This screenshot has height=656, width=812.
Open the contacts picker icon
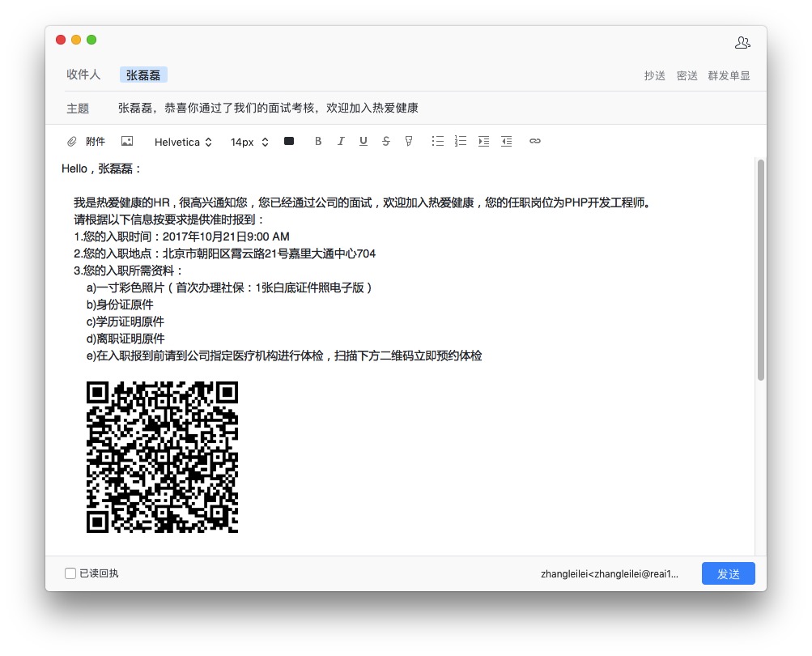[x=742, y=43]
